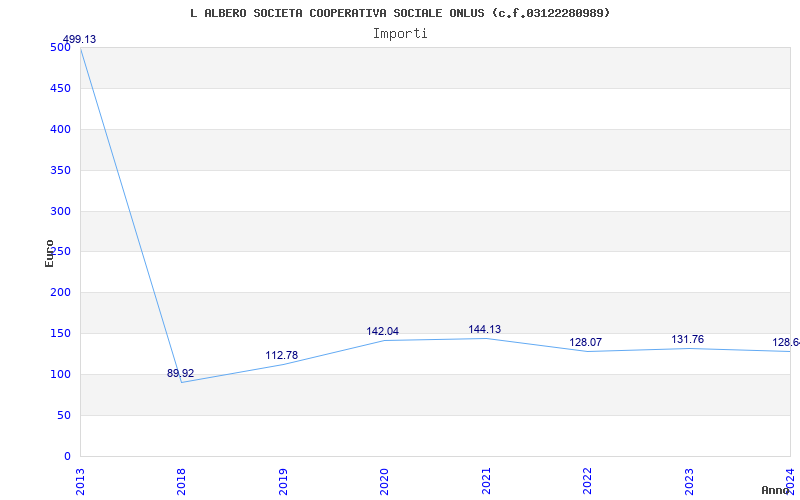The height and width of the screenshot is (500, 800).
Task: Select the Importi subtitle
Action: tap(400, 33)
